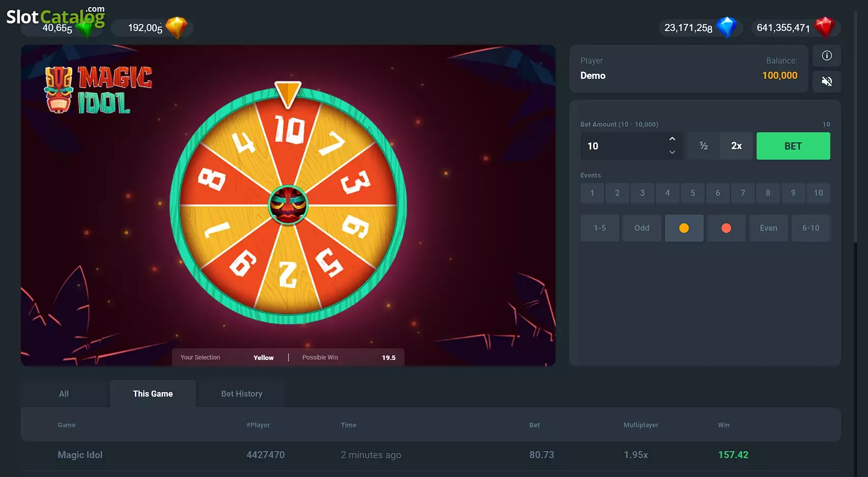Select event number 1
The image size is (868, 477).
click(592, 193)
